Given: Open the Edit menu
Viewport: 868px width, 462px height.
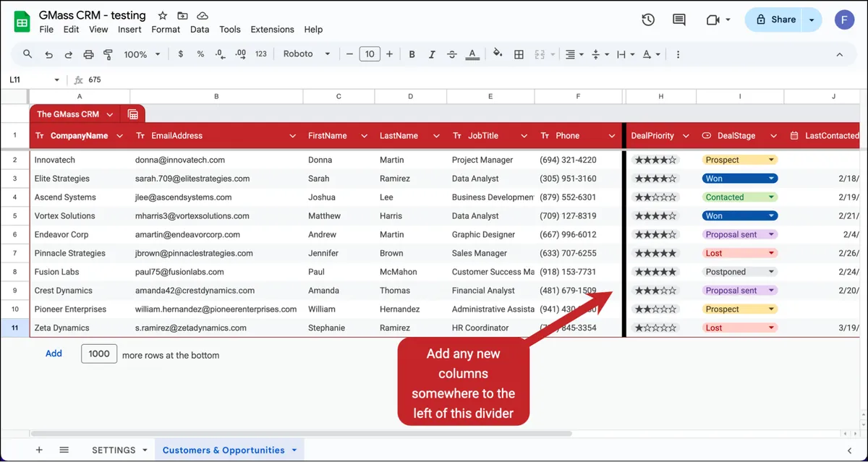Looking at the screenshot, I should point(71,30).
